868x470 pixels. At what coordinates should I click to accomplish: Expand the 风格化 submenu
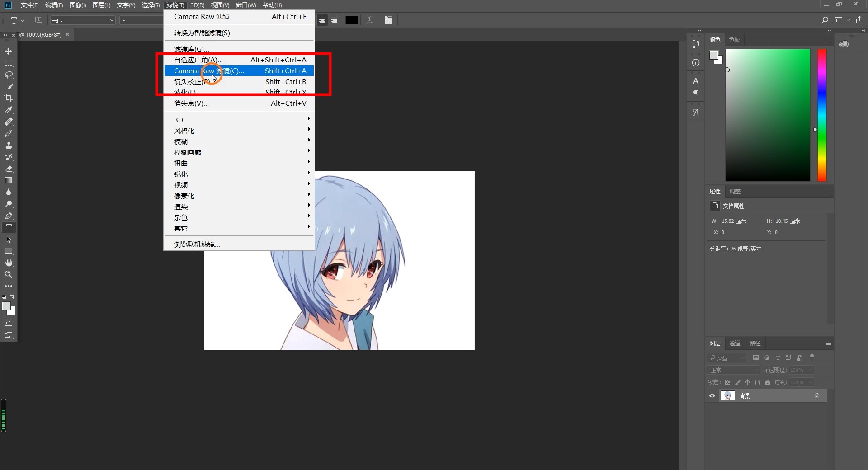[239, 131]
